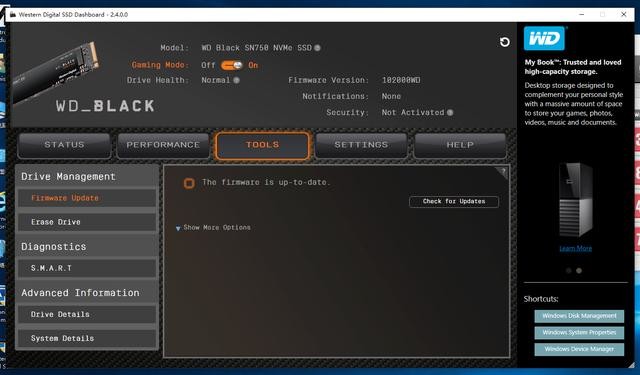Image resolution: width=640 pixels, height=375 pixels.
Task: Select second ad carousel dot
Action: tap(579, 271)
